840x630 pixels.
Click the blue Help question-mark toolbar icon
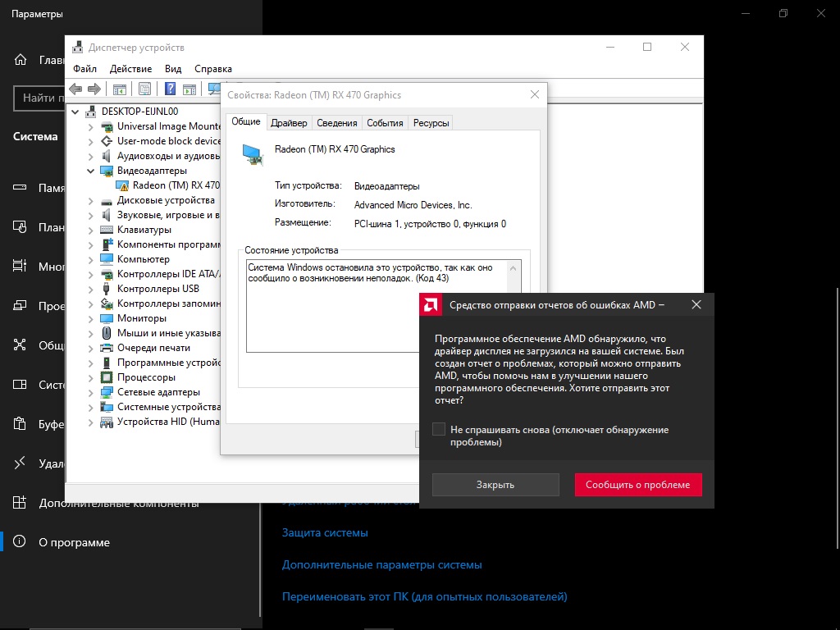[x=170, y=89]
